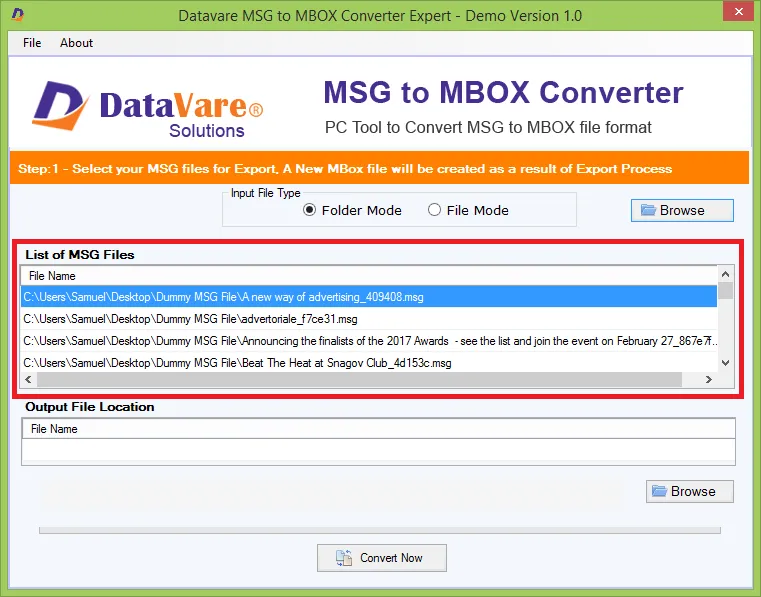This screenshot has width=761, height=597.
Task: Close the converter window
Action: [x=739, y=12]
